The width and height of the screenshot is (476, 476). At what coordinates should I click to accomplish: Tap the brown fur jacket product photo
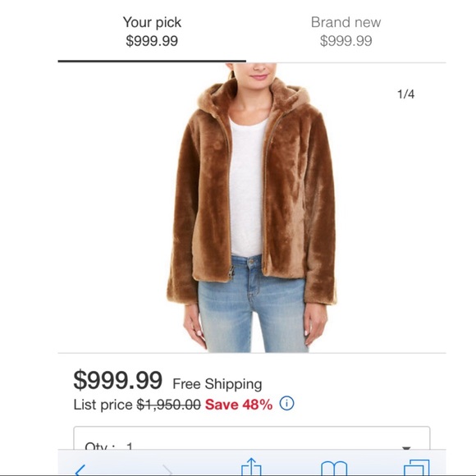pos(252,208)
